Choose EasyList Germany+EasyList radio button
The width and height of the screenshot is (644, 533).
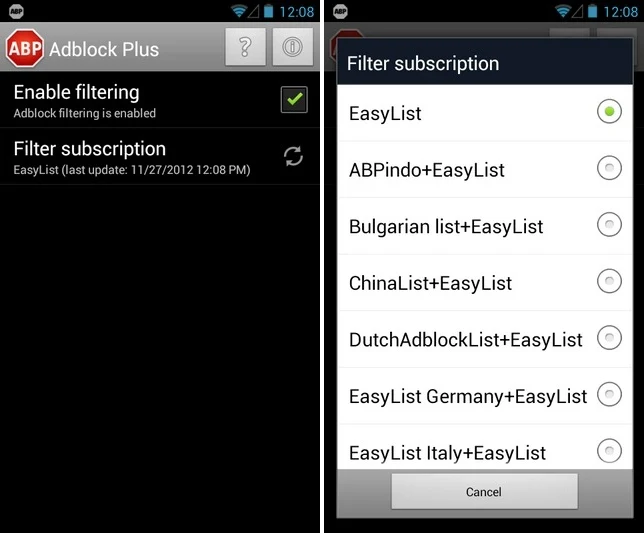pos(609,394)
